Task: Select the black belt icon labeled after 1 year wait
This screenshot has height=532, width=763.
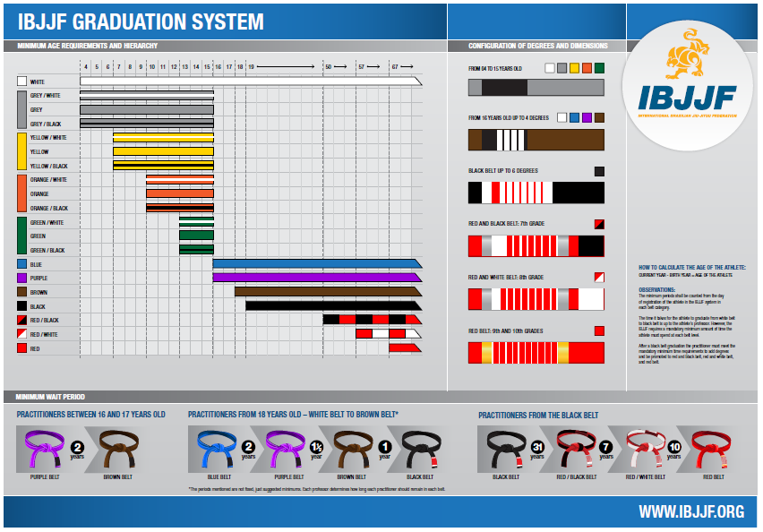Action: click(422, 449)
